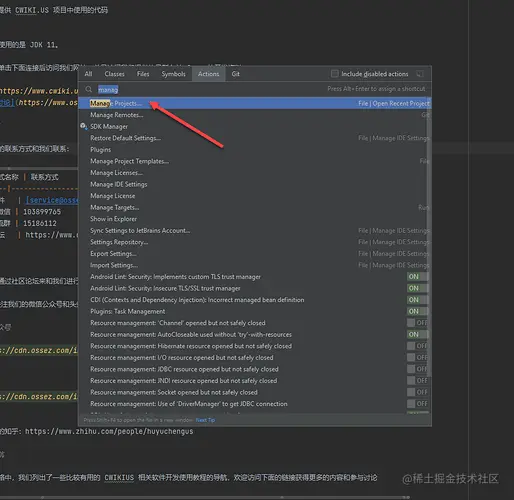Toggle AutoCloseable without try-with-resources inspection

[x=417, y=334]
